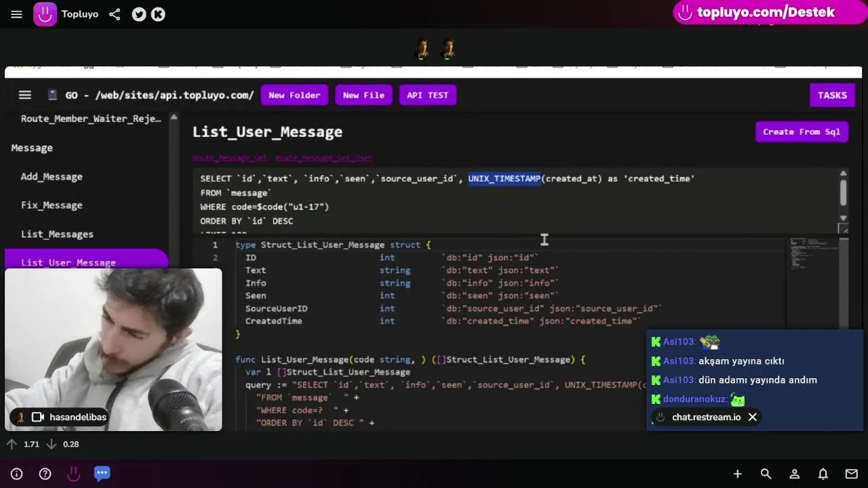Viewport: 868px width, 488px height.
Task: Open the profile person icon
Action: coord(794,474)
